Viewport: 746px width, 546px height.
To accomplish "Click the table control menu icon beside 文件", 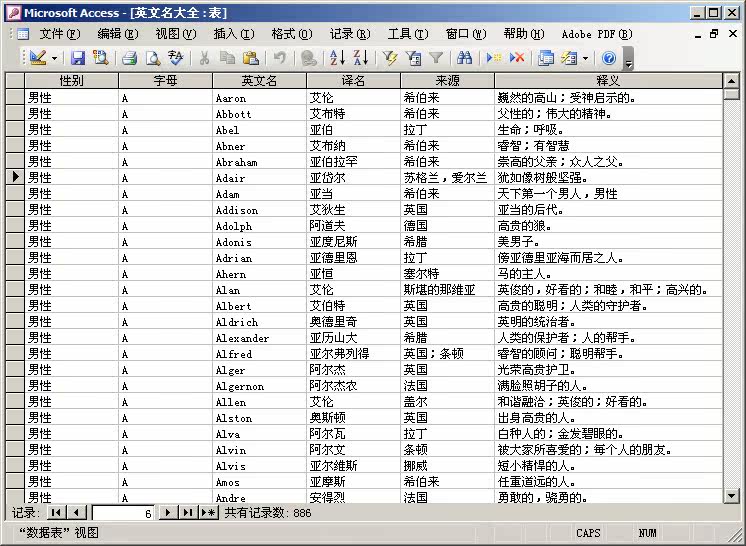I will coord(22,34).
